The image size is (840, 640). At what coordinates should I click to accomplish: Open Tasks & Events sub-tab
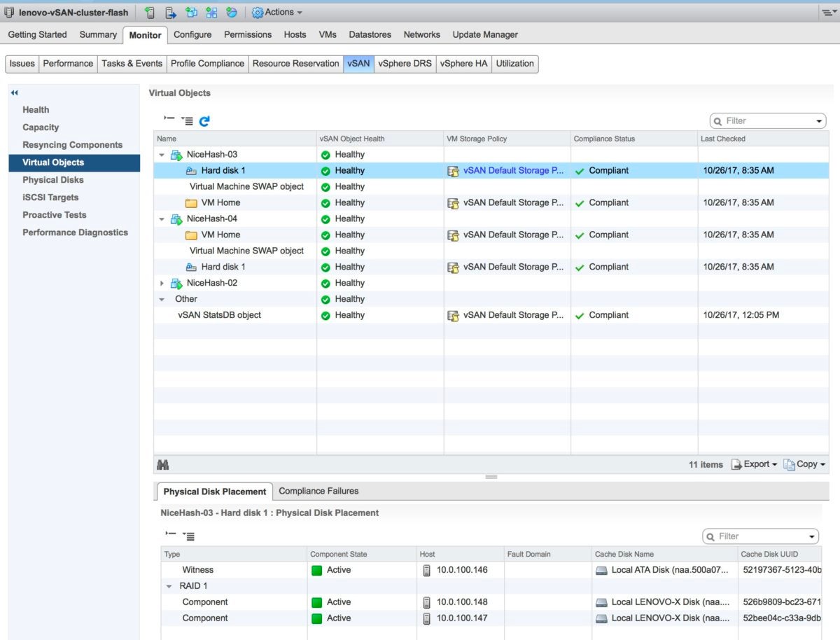[132, 63]
